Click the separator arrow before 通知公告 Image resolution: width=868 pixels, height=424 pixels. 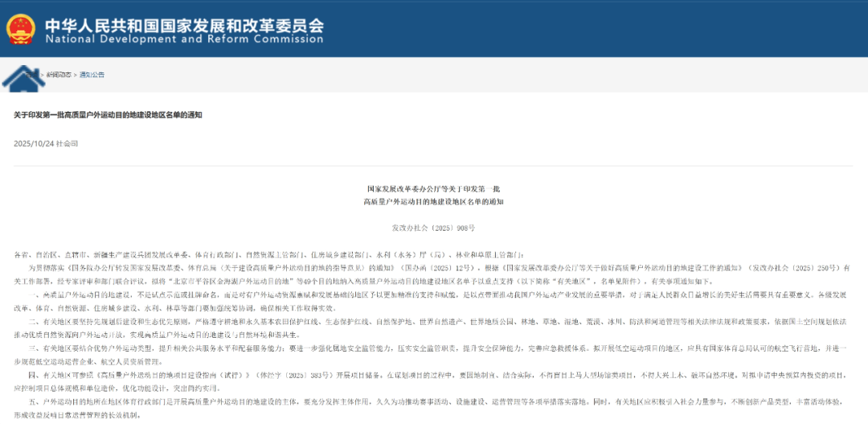[75, 75]
